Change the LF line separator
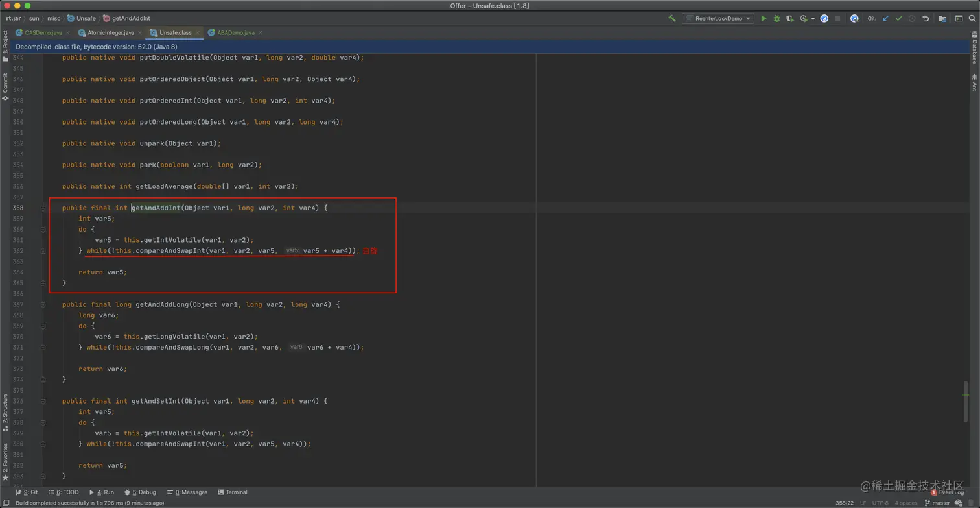980x508 pixels. coord(863,503)
